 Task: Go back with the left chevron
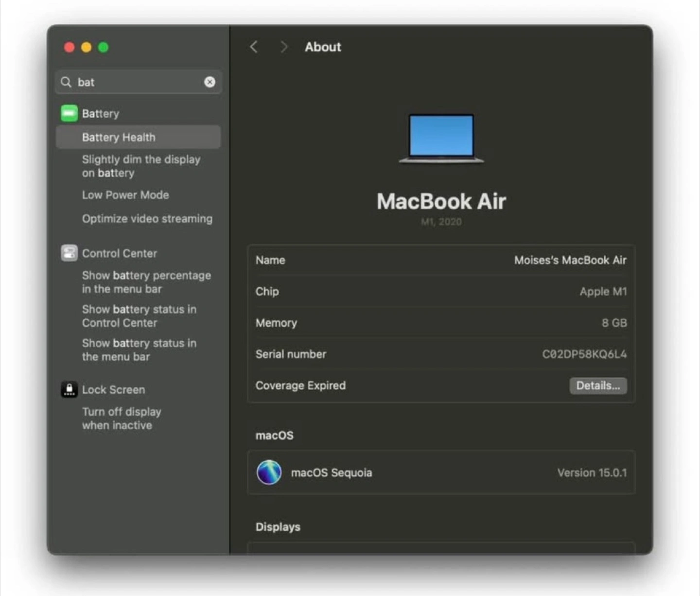pos(254,47)
